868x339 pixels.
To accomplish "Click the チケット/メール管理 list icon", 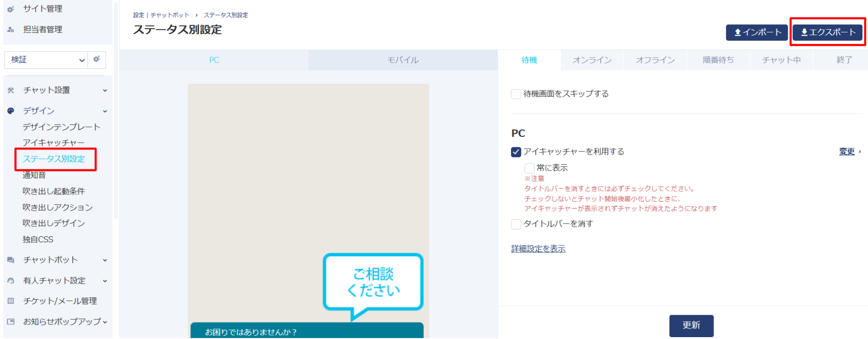I will 11,301.
